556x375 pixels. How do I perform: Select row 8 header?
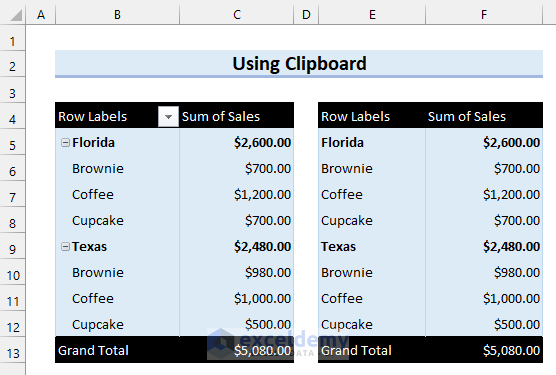12,220
